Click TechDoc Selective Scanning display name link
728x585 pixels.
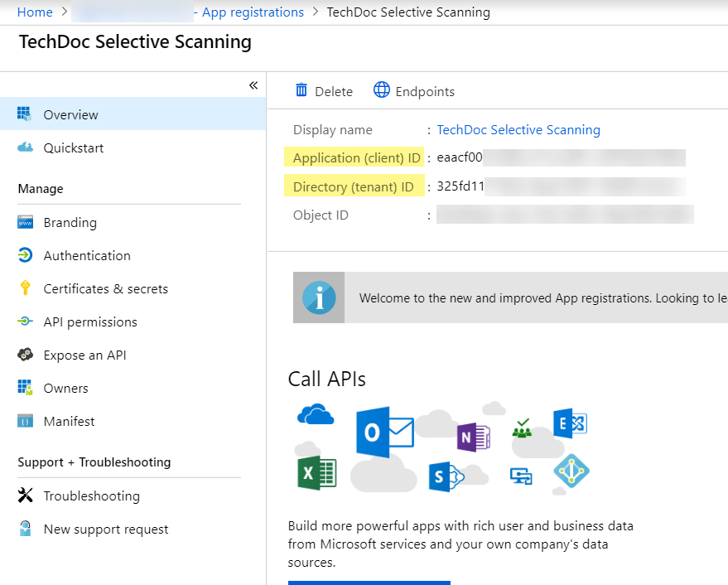518,129
